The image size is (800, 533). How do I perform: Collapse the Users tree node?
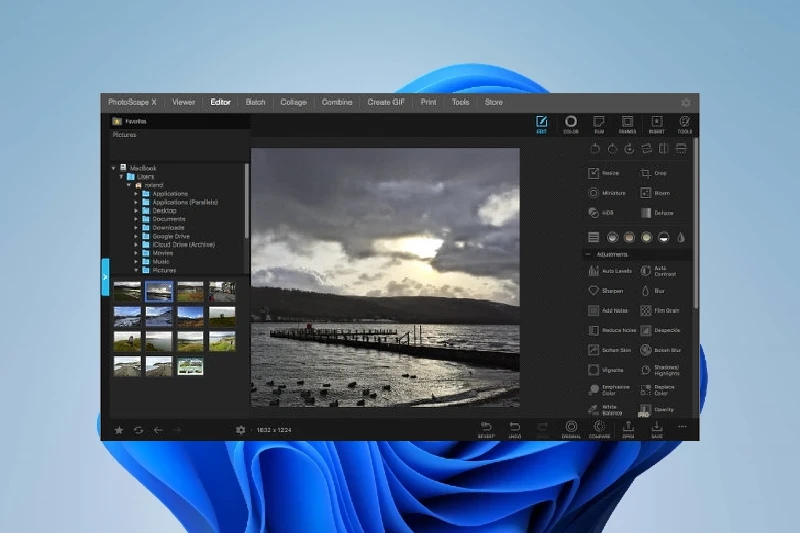pos(121,176)
